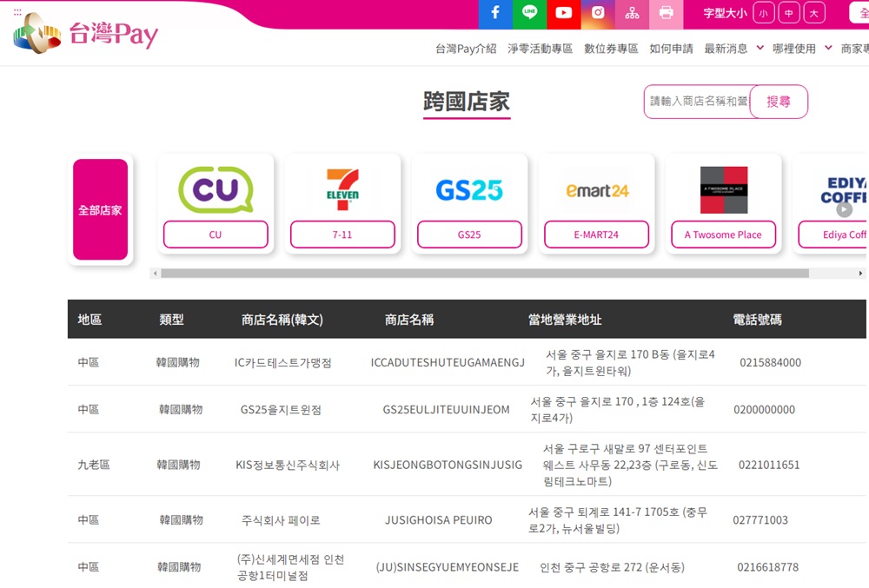
Task: Click the 電話號碼 column header
Action: (757, 320)
